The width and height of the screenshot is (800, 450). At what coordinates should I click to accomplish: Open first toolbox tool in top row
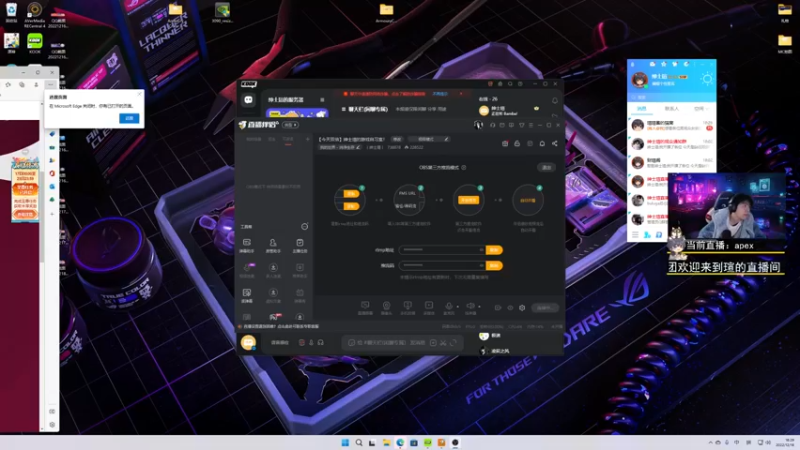[246, 245]
